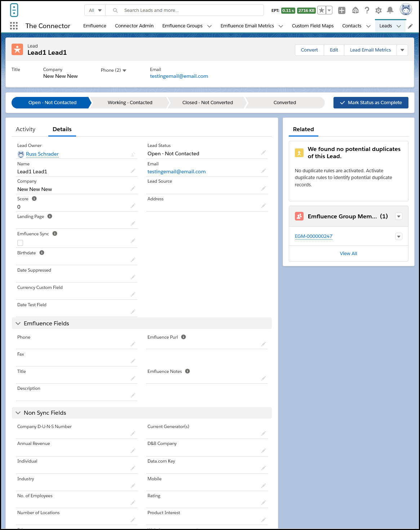
Task: Change Lead Owner icon
Action: [x=133, y=154]
